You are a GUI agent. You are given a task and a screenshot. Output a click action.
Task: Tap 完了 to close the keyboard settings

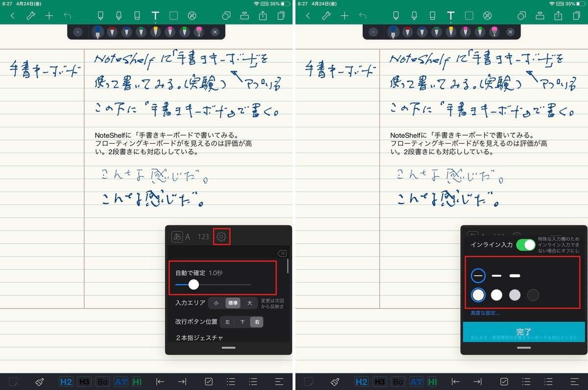coord(524,331)
